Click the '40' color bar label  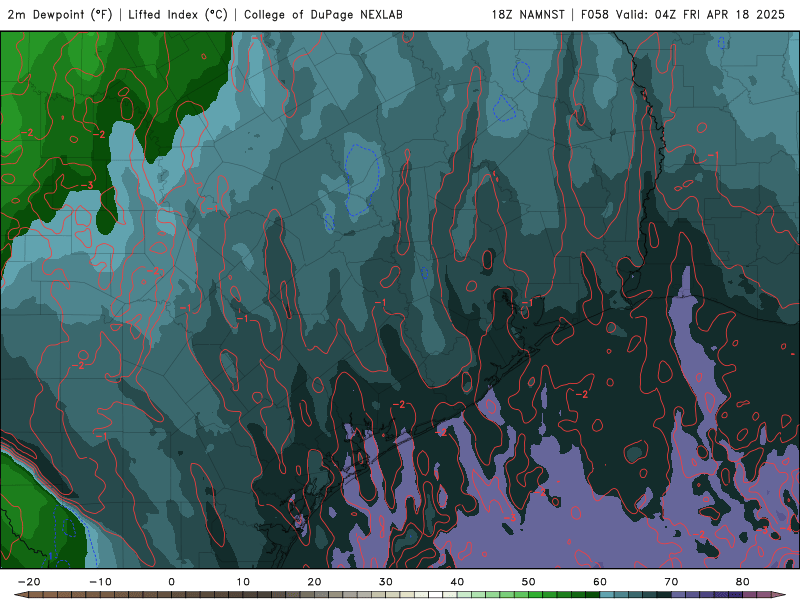(x=457, y=582)
